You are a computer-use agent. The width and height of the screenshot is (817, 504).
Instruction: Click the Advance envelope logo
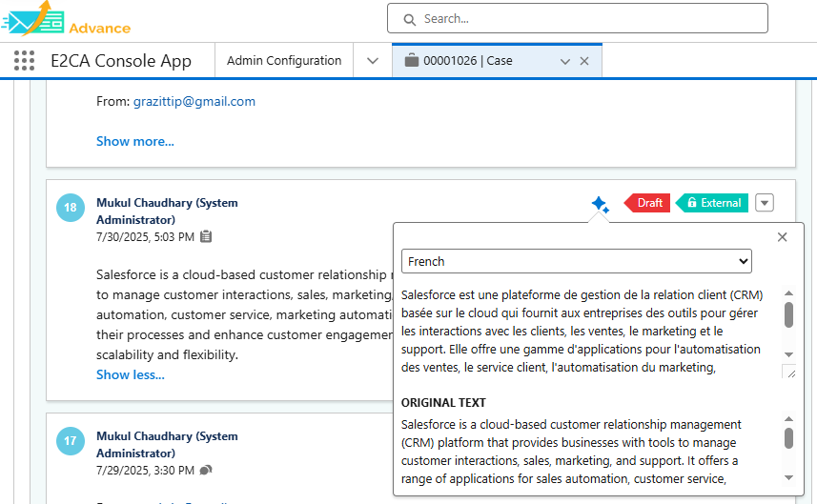[33, 19]
